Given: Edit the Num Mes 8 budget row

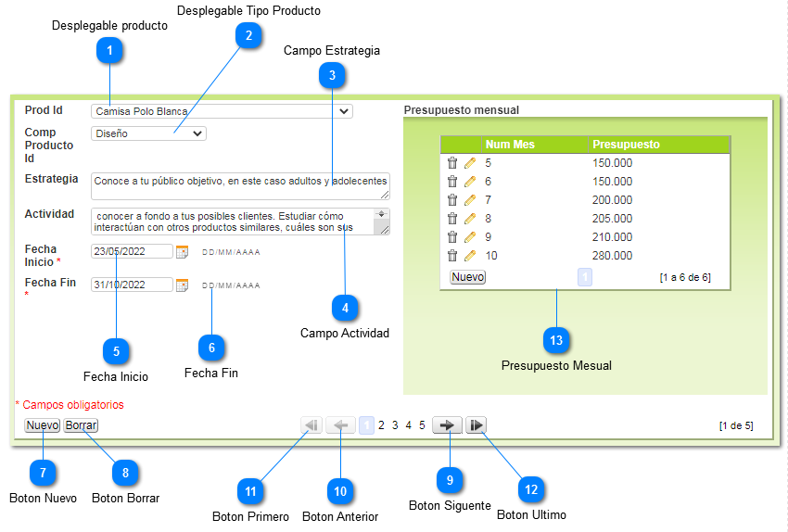Looking at the screenshot, I should pyautogui.click(x=470, y=219).
